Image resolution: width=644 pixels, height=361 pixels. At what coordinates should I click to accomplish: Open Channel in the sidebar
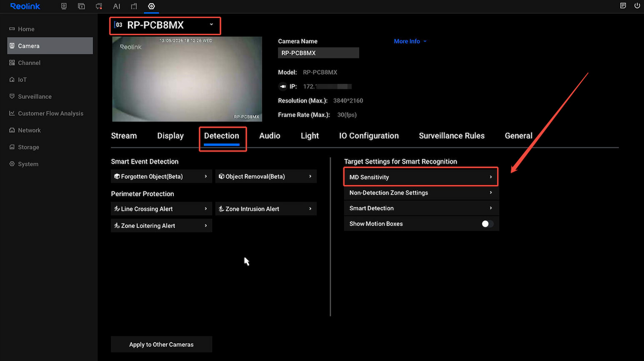tap(50, 63)
